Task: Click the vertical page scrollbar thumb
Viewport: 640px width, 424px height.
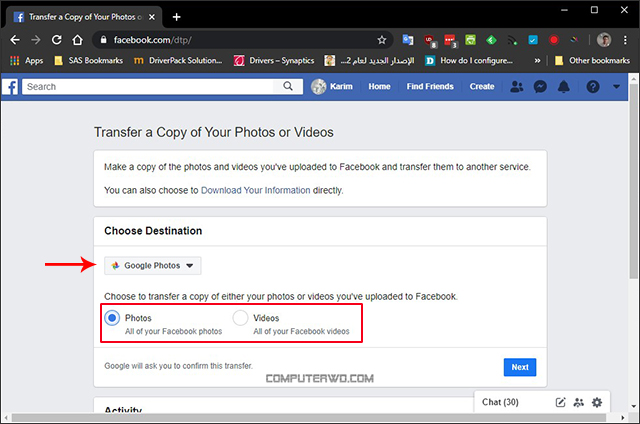Action: tap(633, 182)
